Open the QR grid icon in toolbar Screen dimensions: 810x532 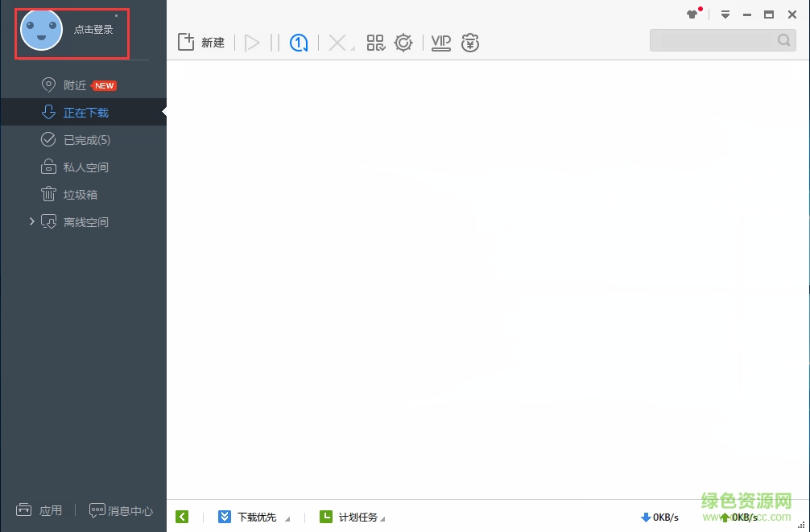375,43
